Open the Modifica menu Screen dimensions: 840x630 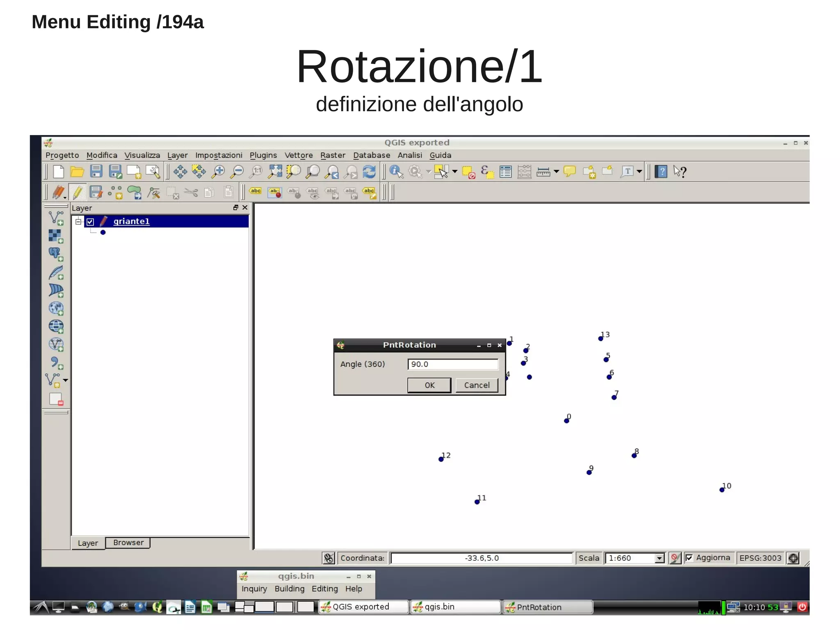point(102,155)
